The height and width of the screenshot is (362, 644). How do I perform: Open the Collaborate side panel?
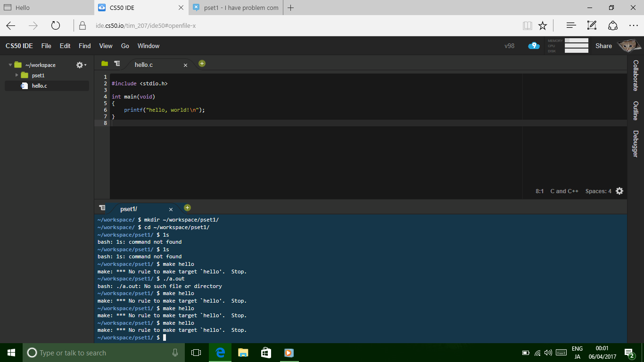(x=636, y=75)
